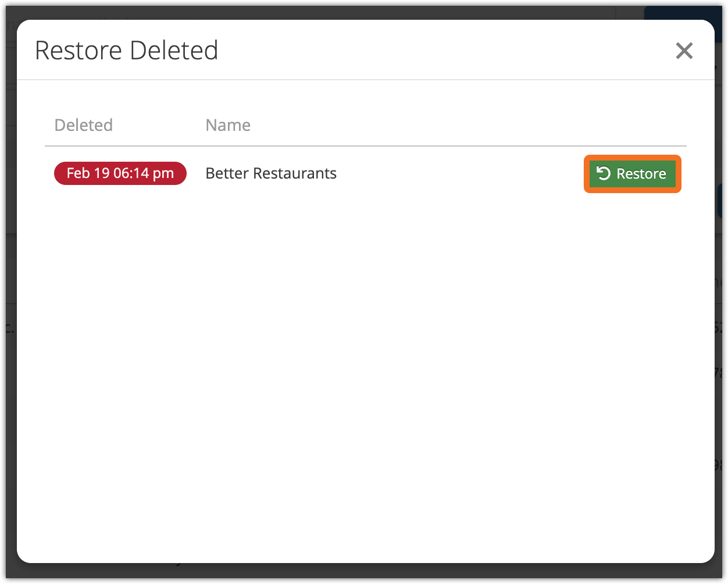Click the cut-off number ending in 78
The image size is (728, 584).
[720, 372]
